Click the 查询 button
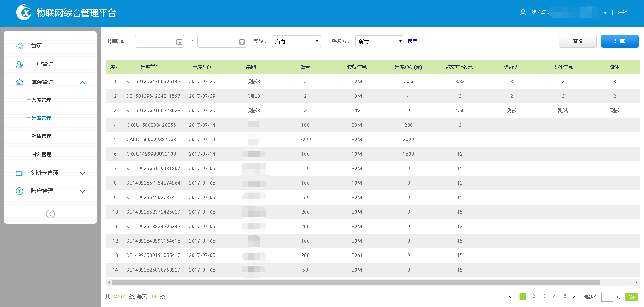This screenshot has width=644, height=307. click(x=578, y=41)
